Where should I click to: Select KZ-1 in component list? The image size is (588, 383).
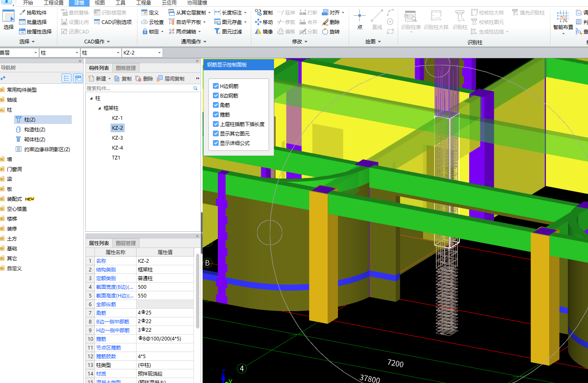[x=117, y=118]
